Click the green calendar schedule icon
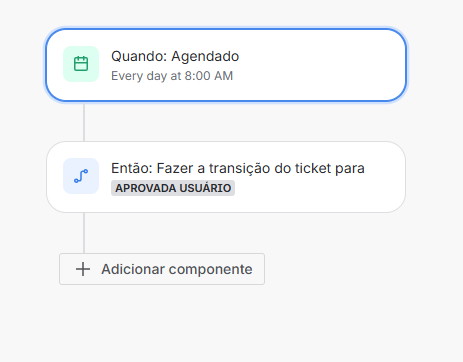The image size is (463, 362). tap(81, 64)
